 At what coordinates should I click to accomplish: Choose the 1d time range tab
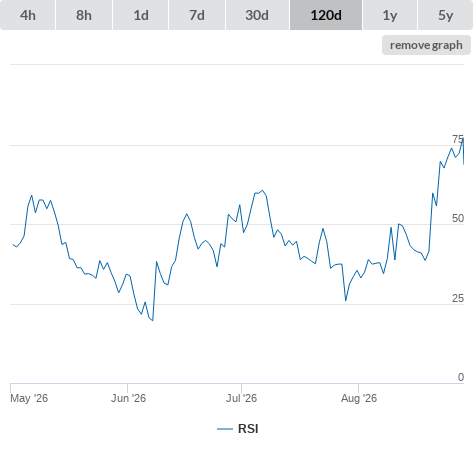[x=141, y=15]
